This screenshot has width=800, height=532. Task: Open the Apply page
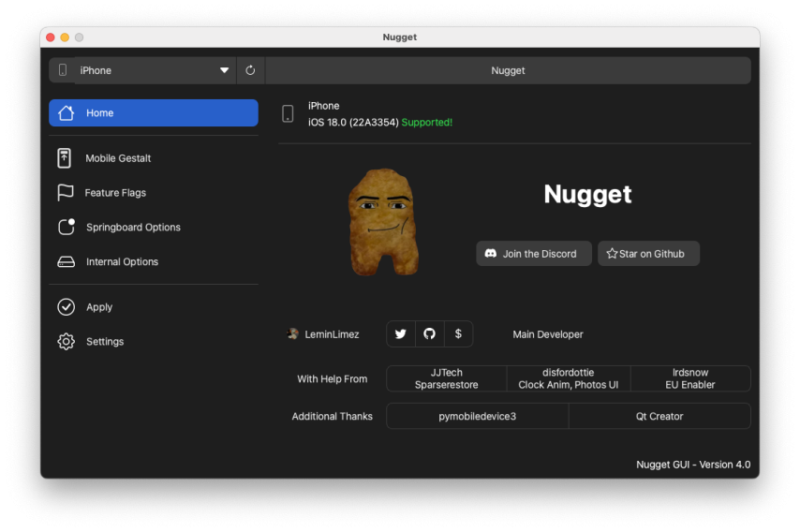153,307
